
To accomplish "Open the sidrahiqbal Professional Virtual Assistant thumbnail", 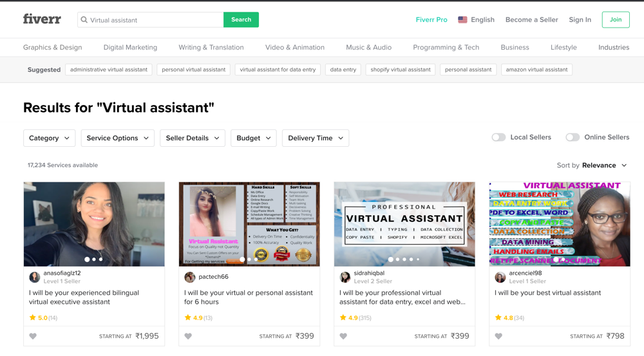I will 404,224.
